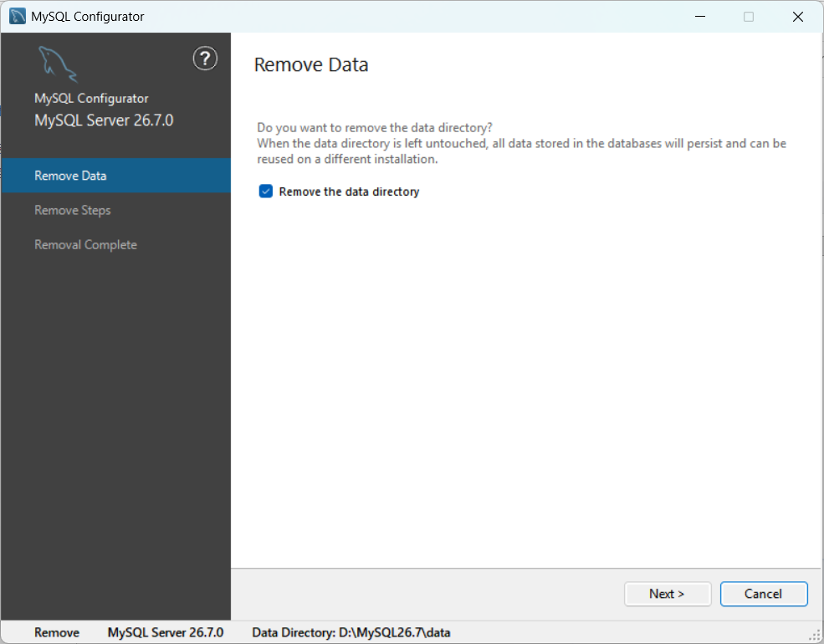Click the disabled maximize window button
Screen dimensions: 824x644
pos(749,17)
